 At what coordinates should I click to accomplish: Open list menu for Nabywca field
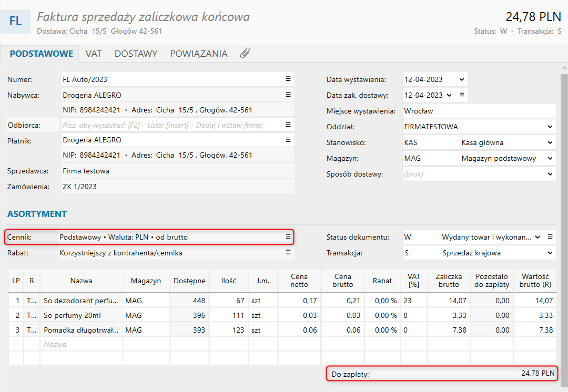pyautogui.click(x=288, y=95)
